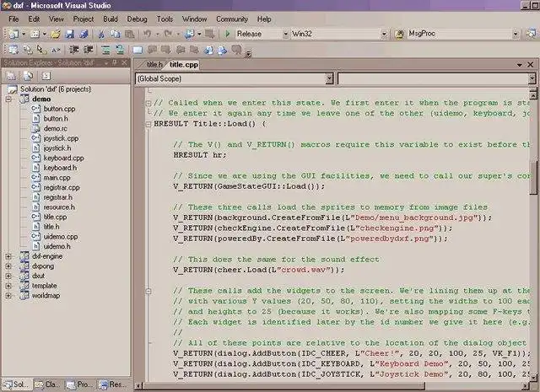The height and width of the screenshot is (392, 540).
Task: Click the Uncomment Selected Lines icon
Action: tap(120, 50)
